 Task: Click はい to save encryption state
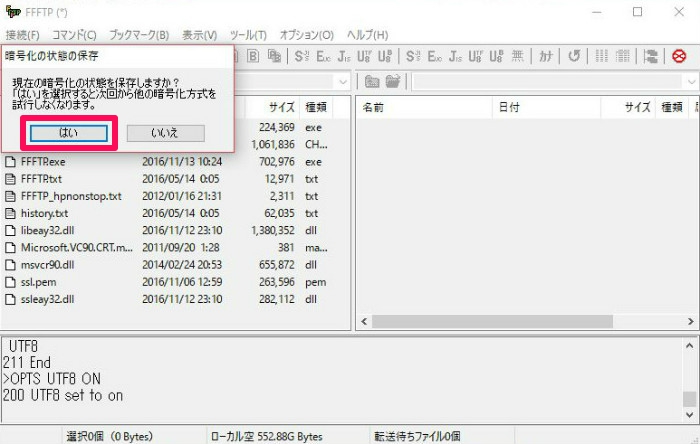(x=69, y=133)
